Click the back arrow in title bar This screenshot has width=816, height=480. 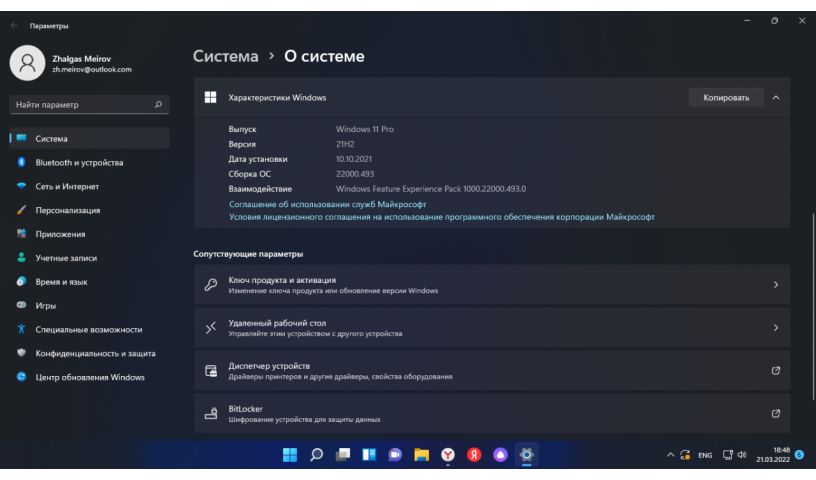14,26
